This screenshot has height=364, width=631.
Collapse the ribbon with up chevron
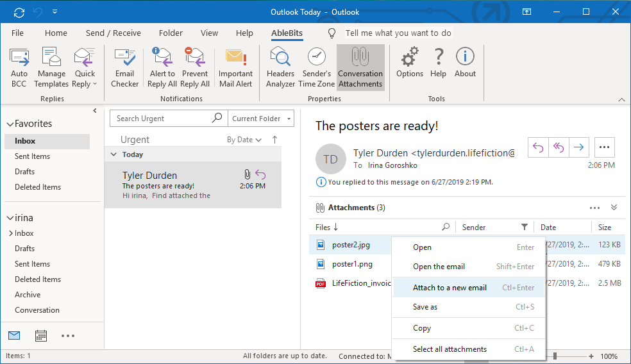pyautogui.click(x=622, y=99)
